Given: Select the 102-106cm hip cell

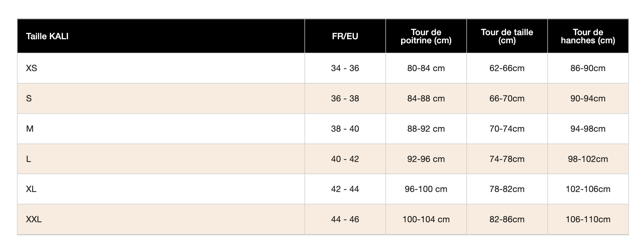Looking at the screenshot, I should 588,189.
